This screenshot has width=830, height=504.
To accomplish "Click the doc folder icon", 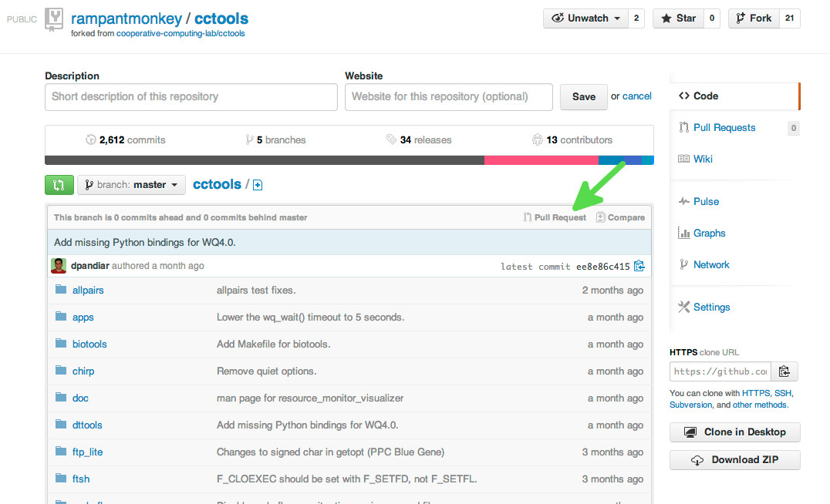I will click(62, 397).
